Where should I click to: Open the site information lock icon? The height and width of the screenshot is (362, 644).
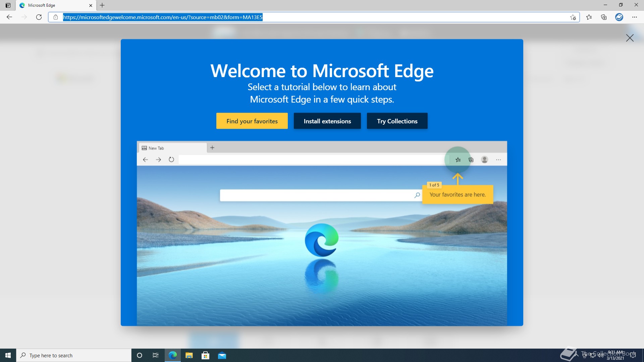coord(56,17)
